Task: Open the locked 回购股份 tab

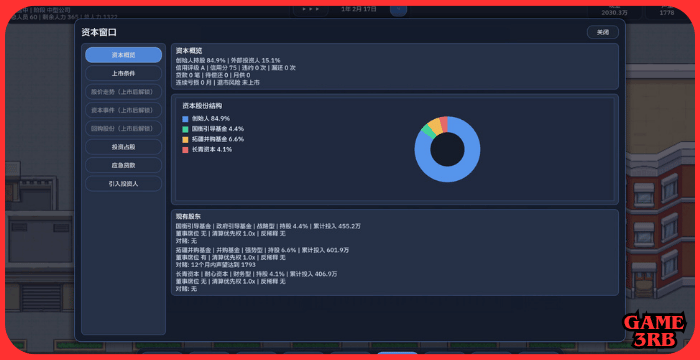Action: point(123,128)
